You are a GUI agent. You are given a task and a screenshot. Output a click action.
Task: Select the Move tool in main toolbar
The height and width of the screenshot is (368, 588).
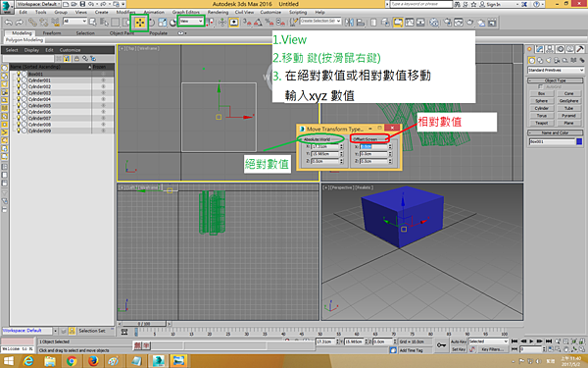(x=140, y=23)
